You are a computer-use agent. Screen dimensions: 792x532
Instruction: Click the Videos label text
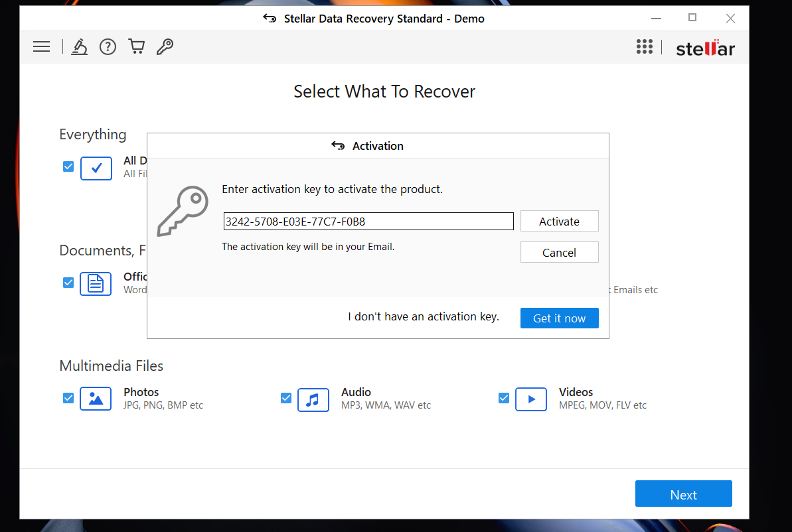coord(576,392)
